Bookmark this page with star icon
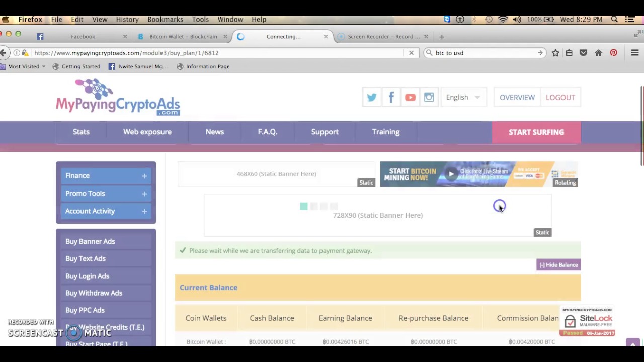The image size is (644, 362). click(555, 53)
